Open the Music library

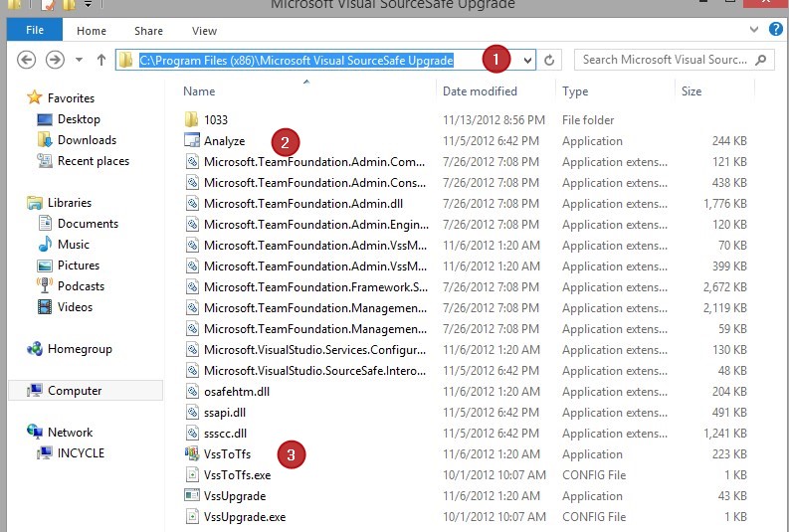(x=74, y=245)
